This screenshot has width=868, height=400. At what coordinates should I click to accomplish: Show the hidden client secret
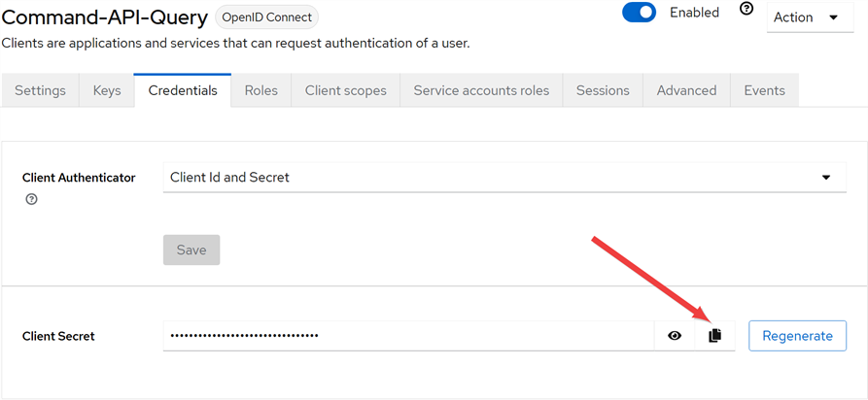pos(675,336)
